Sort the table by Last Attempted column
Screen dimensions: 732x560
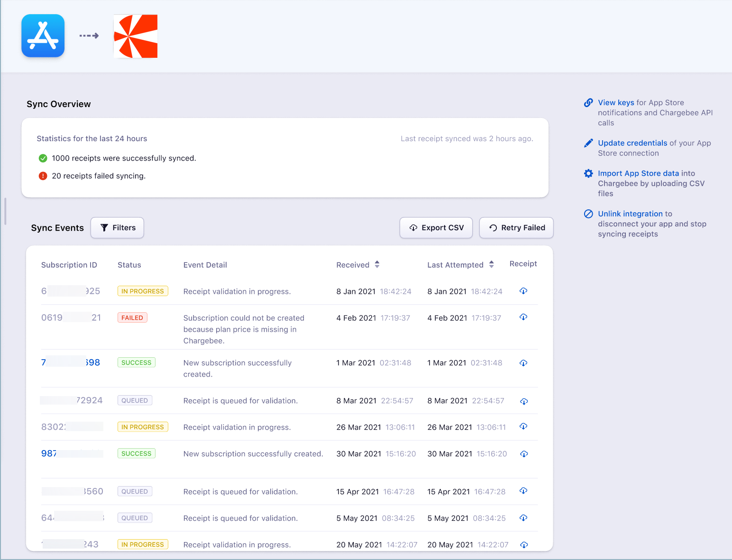[492, 264]
